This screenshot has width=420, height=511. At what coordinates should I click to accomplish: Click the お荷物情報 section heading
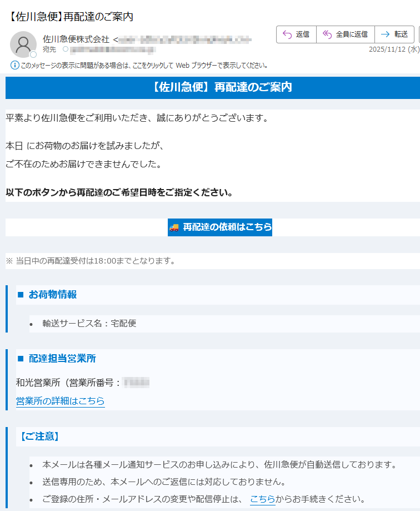pos(53,295)
